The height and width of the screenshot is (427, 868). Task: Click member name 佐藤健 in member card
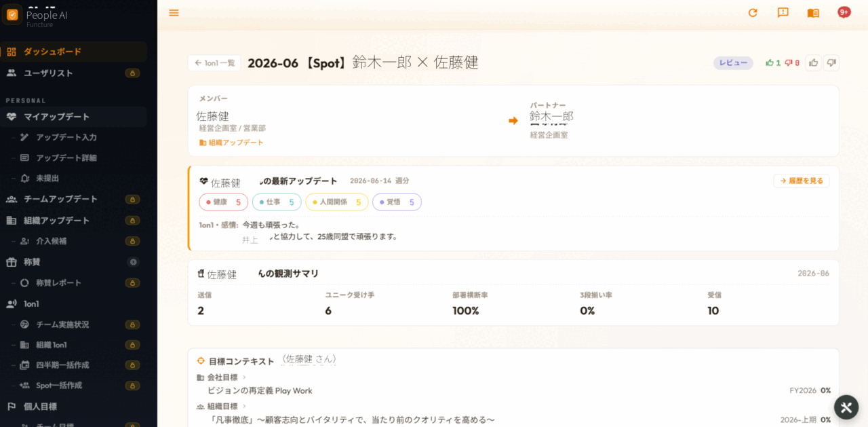coord(212,116)
